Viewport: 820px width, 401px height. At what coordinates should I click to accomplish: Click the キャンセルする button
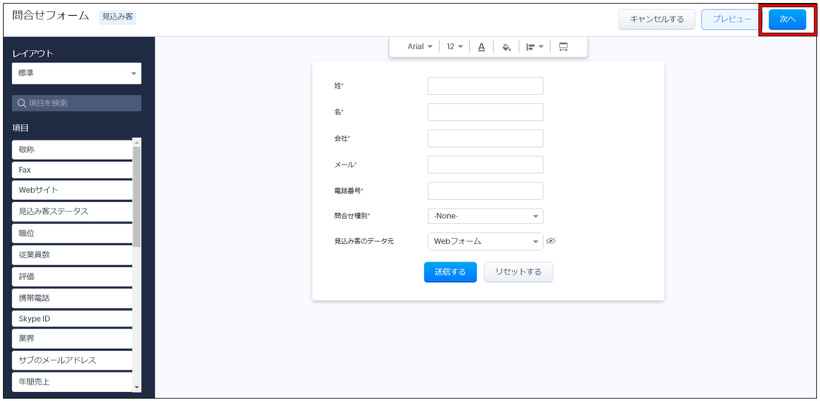[657, 20]
